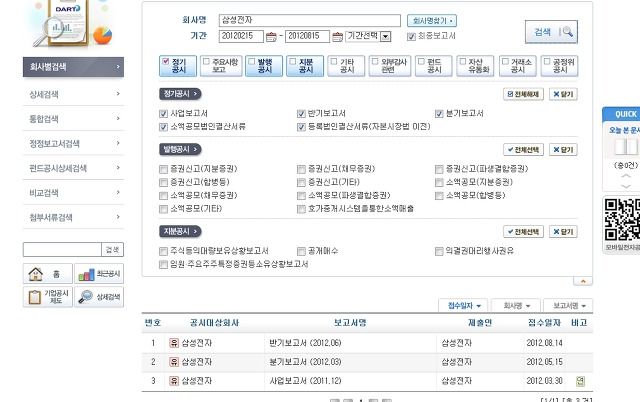Open the 반기보고서 (2012.06) report link

(x=305, y=343)
